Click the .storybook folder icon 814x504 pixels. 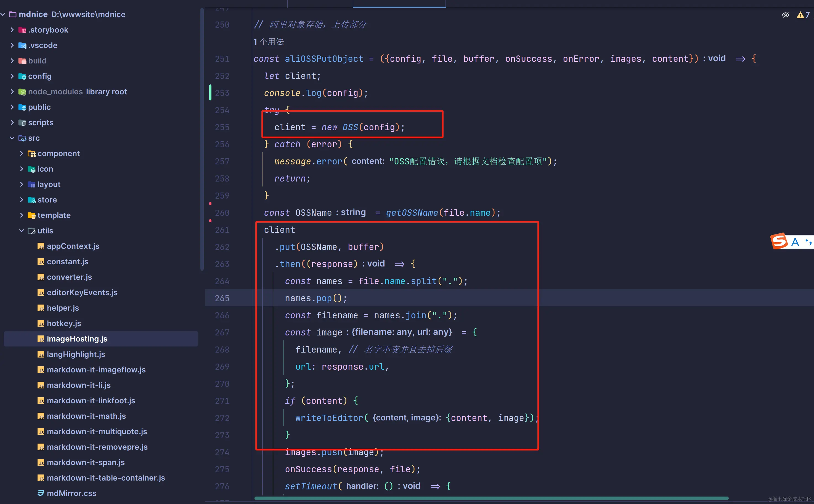pyautogui.click(x=22, y=30)
